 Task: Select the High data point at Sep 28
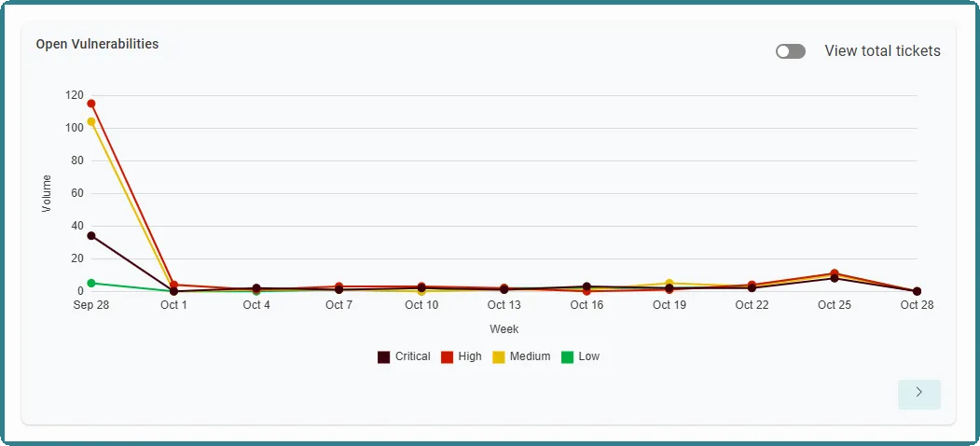pyautogui.click(x=91, y=104)
